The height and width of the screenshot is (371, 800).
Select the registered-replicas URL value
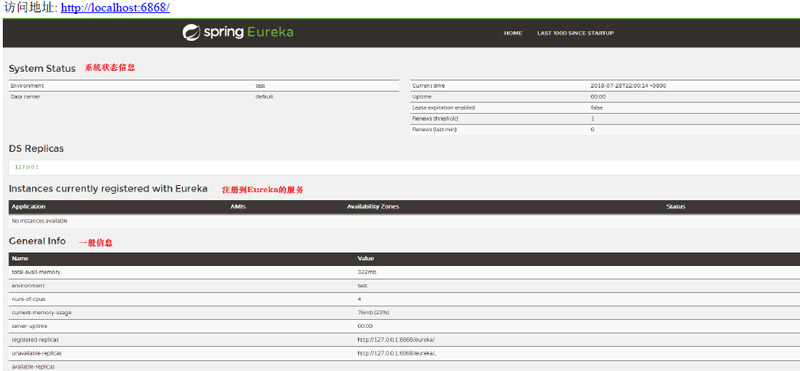pyautogui.click(x=396, y=339)
